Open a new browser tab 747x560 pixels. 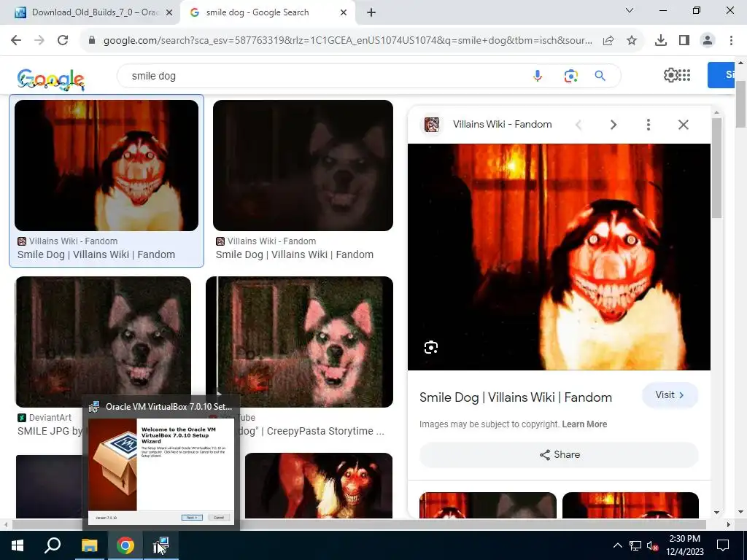coord(371,13)
